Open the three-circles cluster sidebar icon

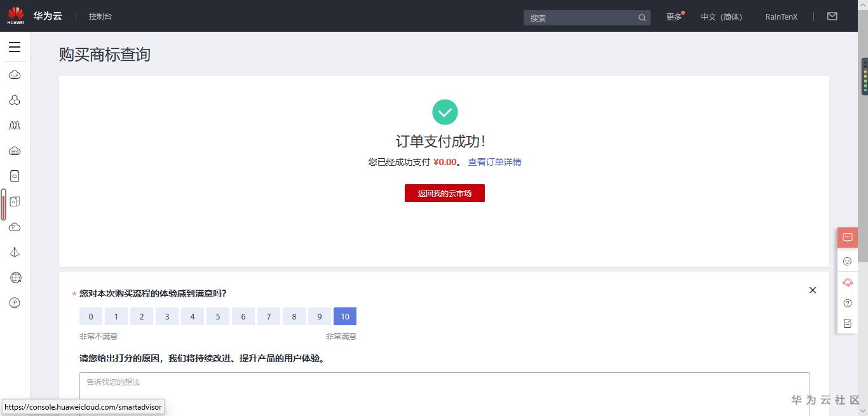[15, 100]
